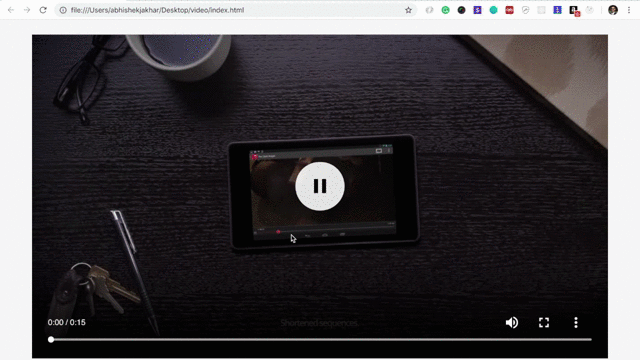Pause the video with the center button
The width and height of the screenshot is (640, 360).
click(x=320, y=187)
